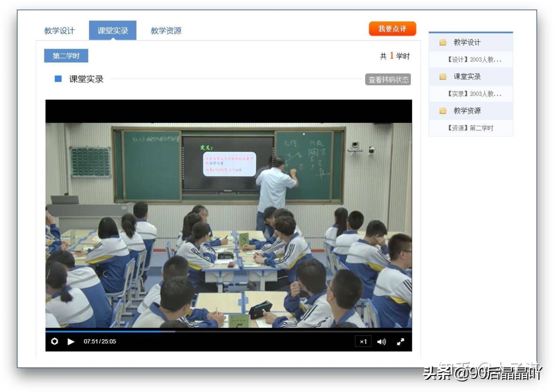This screenshot has height=392, width=554.
Task: Click the player logo icon at bottom-left of video
Action: [x=55, y=341]
